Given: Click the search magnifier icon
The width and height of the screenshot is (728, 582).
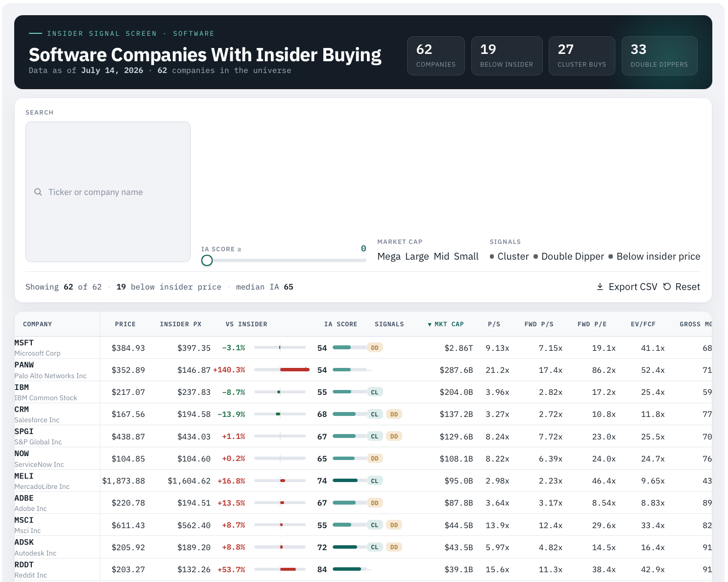Looking at the screenshot, I should coord(38,192).
